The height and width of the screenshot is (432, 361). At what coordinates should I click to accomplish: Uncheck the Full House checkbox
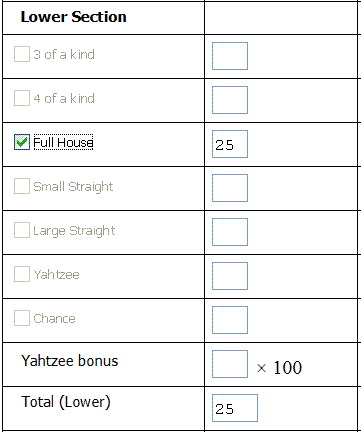[x=22, y=142]
